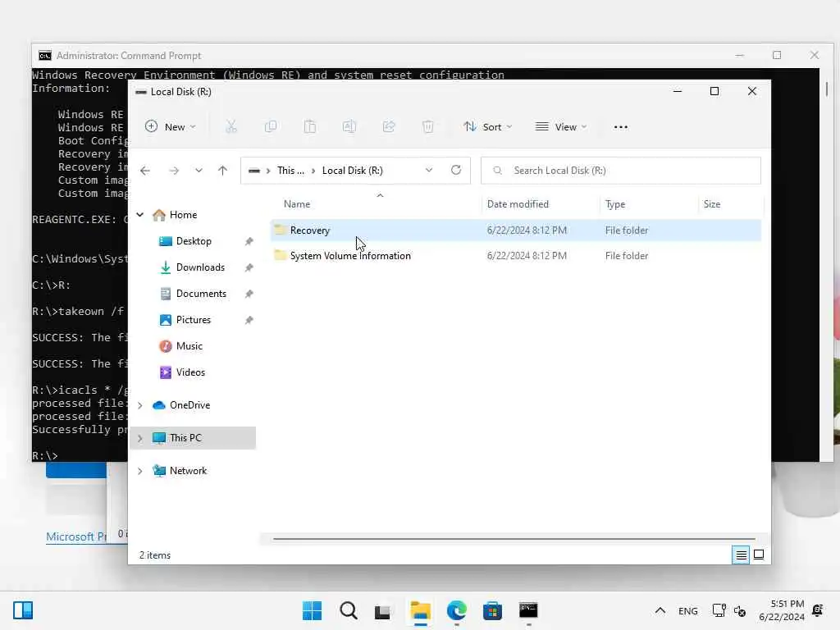Open Pictures in the sidebar
The height and width of the screenshot is (630, 840).
click(x=185, y=320)
